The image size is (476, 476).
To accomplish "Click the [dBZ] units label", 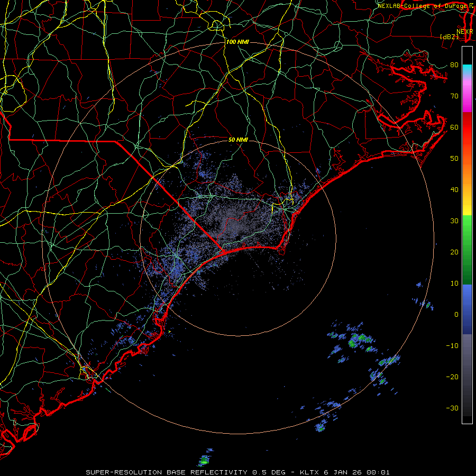I will (x=450, y=36).
